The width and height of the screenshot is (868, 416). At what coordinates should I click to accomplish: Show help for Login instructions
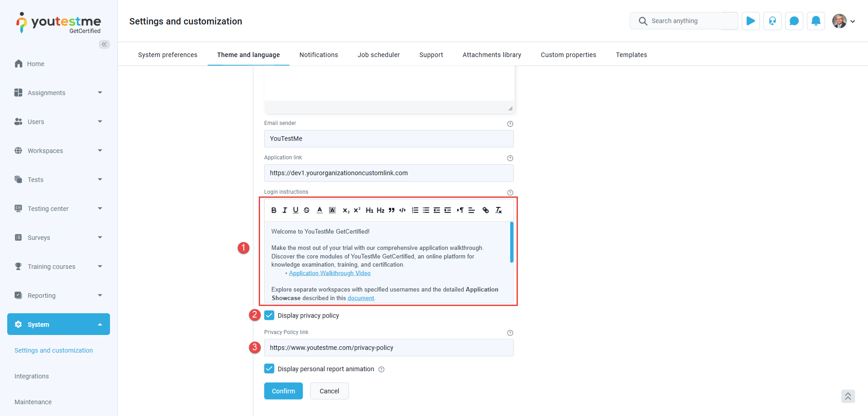(x=510, y=192)
